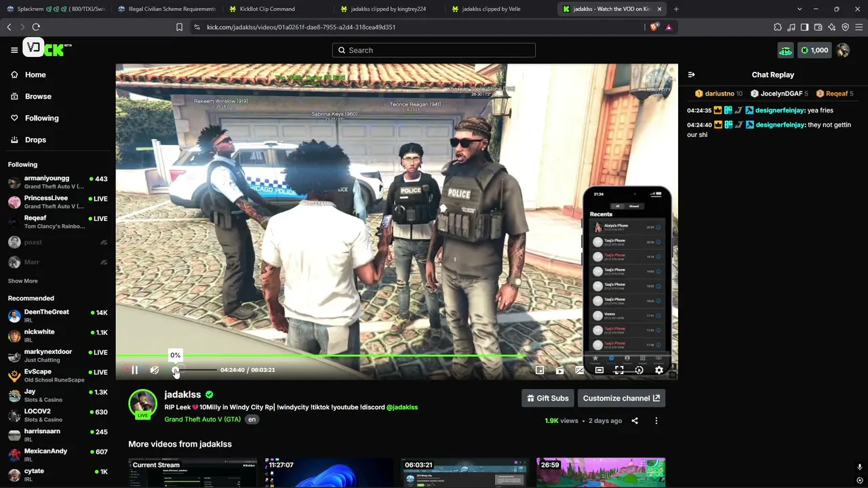Click site settings icon in address bar
The width and height of the screenshot is (868, 488).
197,27
